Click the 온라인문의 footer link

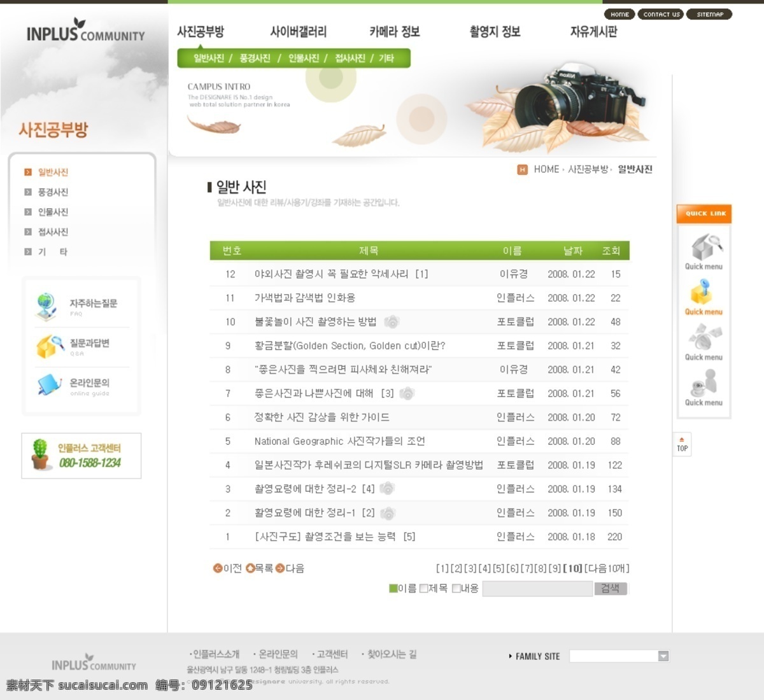click(278, 654)
